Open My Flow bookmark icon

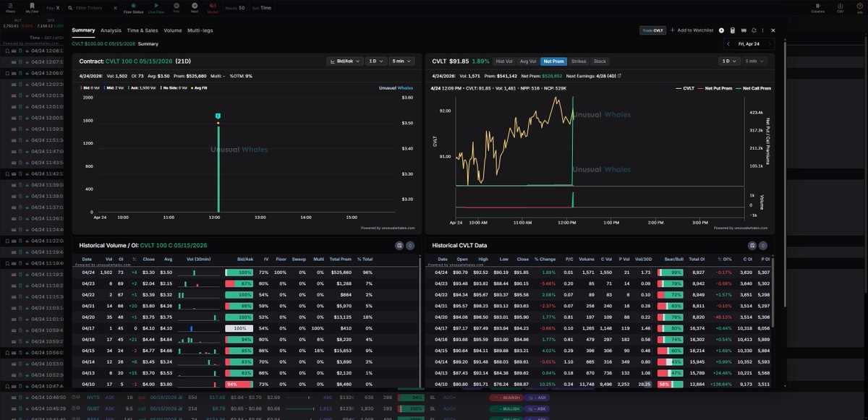tap(32, 8)
